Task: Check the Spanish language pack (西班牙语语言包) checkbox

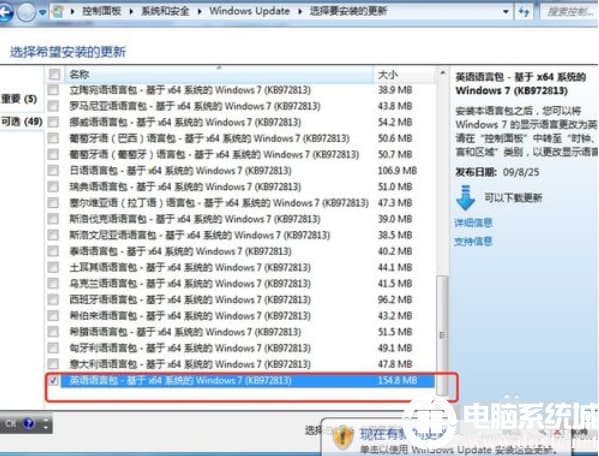Action: point(53,299)
